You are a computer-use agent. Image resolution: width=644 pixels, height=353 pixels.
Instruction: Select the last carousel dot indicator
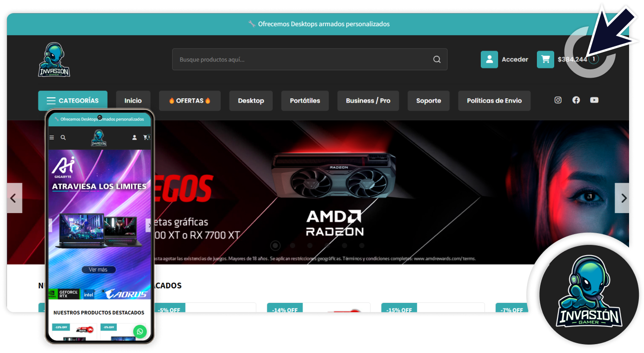coord(362,245)
